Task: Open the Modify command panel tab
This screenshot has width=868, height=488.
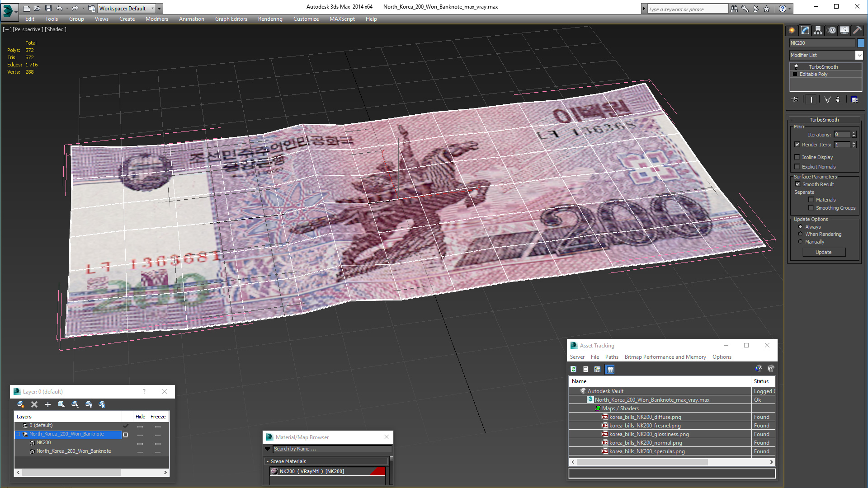Action: point(805,30)
